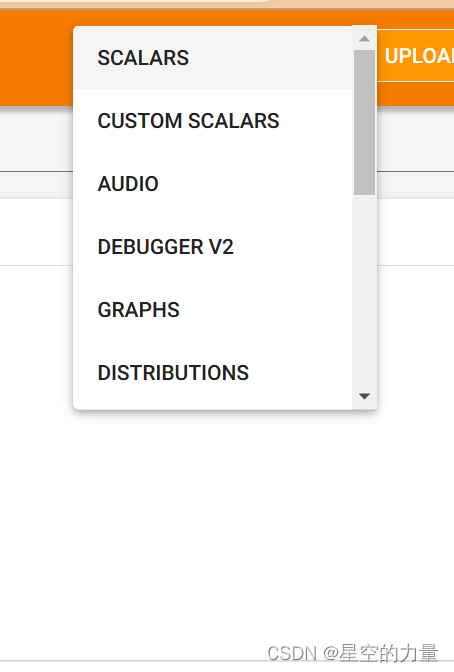This screenshot has width=454, height=672.
Task: Click the white space right of GRAPHS
Action: (x=266, y=309)
